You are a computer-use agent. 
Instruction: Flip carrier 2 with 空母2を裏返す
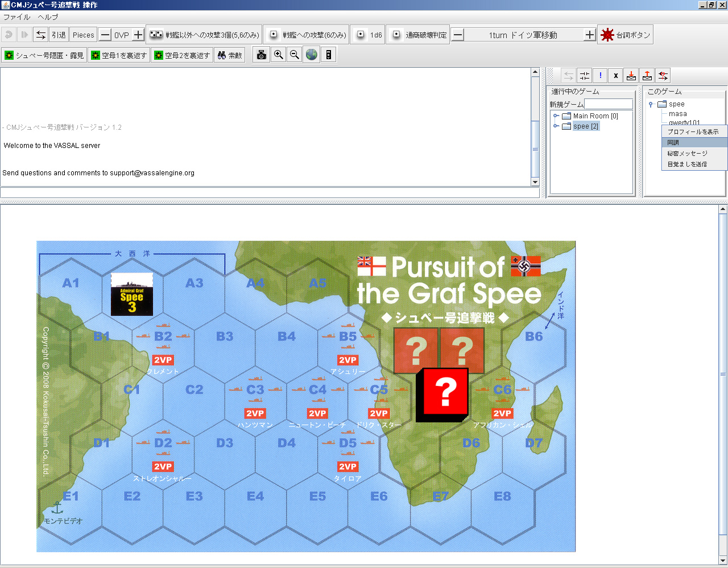tap(182, 55)
